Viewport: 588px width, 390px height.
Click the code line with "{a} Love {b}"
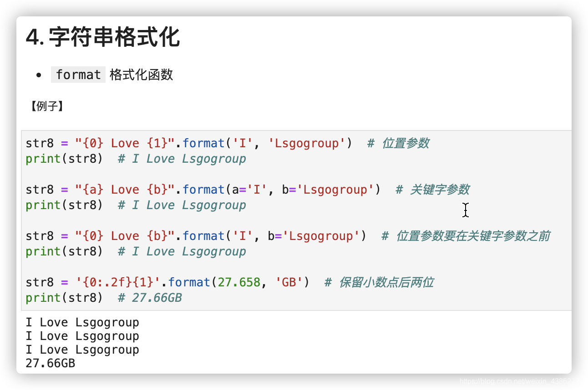pyautogui.click(x=248, y=190)
